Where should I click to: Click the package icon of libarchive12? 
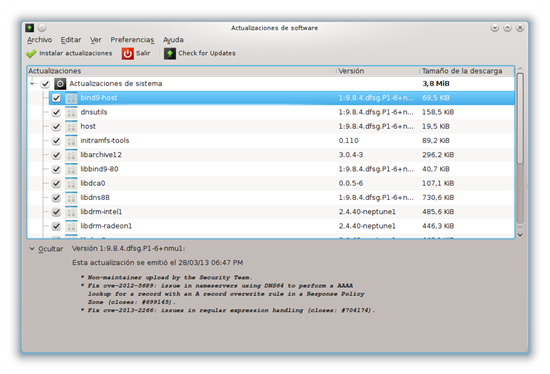pos(71,155)
